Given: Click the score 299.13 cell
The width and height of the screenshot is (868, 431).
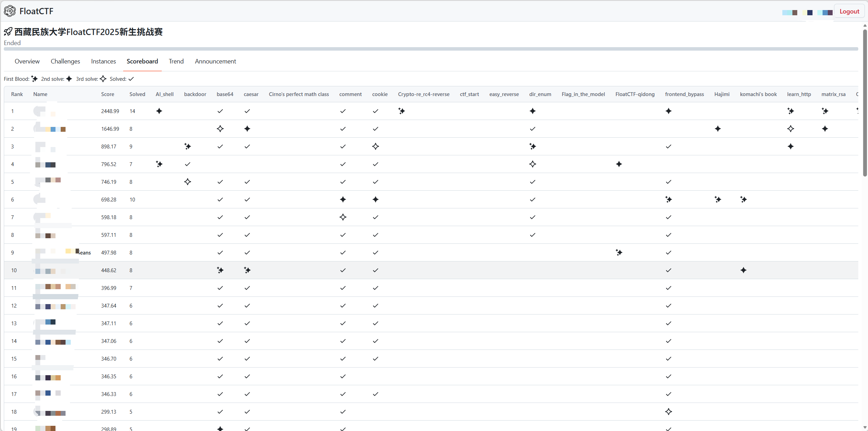Looking at the screenshot, I should click(109, 412).
